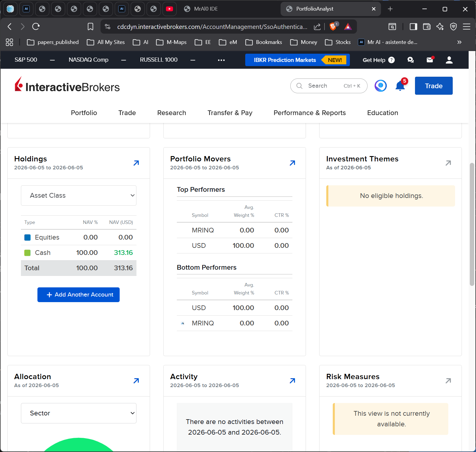
Task: Show hidden bookmarks chevron
Action: (459, 42)
